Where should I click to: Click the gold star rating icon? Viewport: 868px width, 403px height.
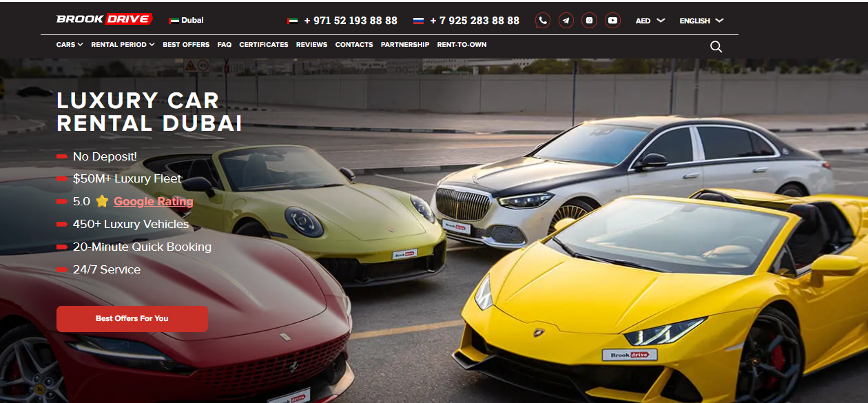tap(102, 202)
